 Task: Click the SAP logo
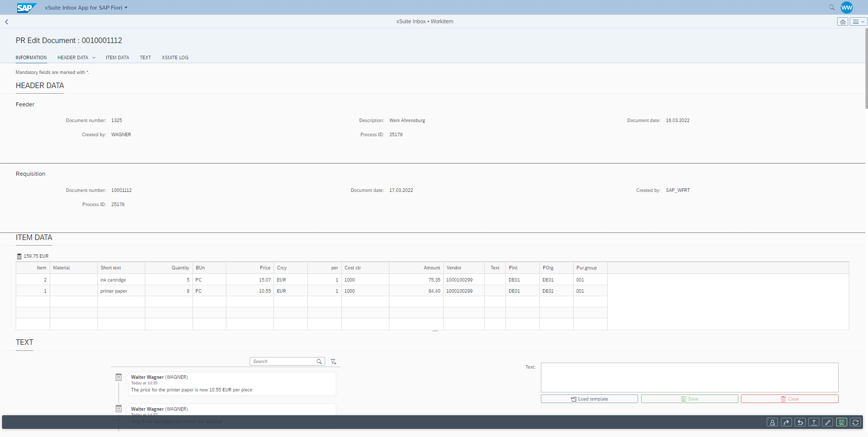pyautogui.click(x=26, y=8)
